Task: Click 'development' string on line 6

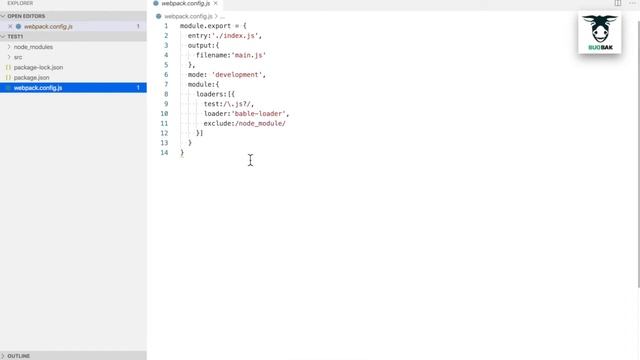Action: pyautogui.click(x=237, y=75)
